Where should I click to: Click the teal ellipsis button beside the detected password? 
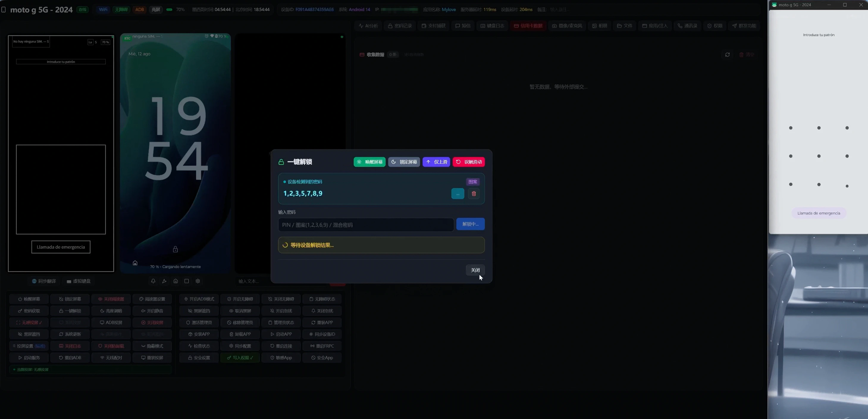tap(457, 193)
